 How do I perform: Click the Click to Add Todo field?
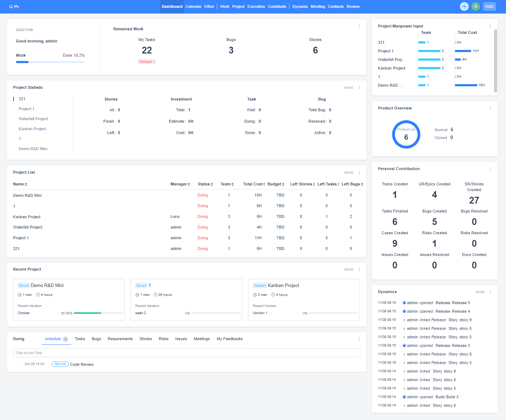pyautogui.click(x=186, y=353)
